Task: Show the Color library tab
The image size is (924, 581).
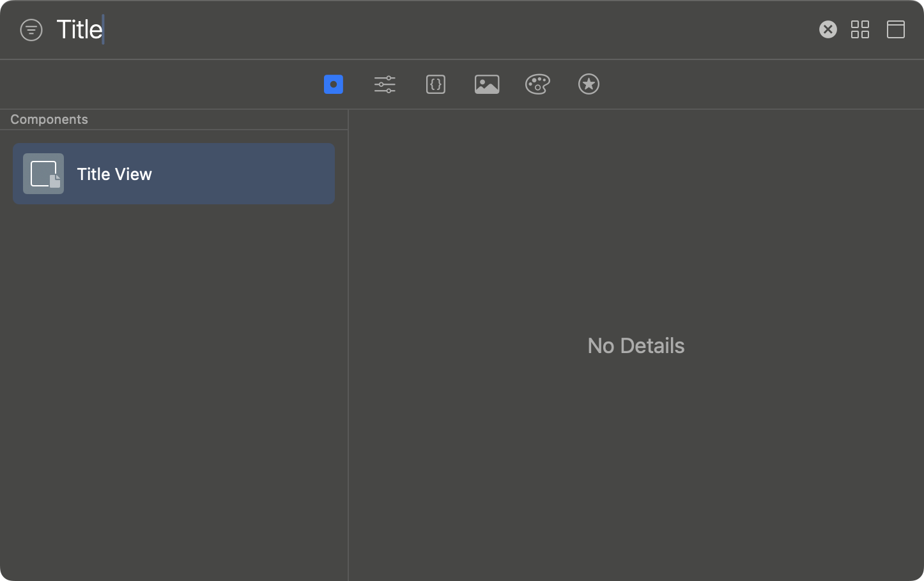Action: click(537, 84)
